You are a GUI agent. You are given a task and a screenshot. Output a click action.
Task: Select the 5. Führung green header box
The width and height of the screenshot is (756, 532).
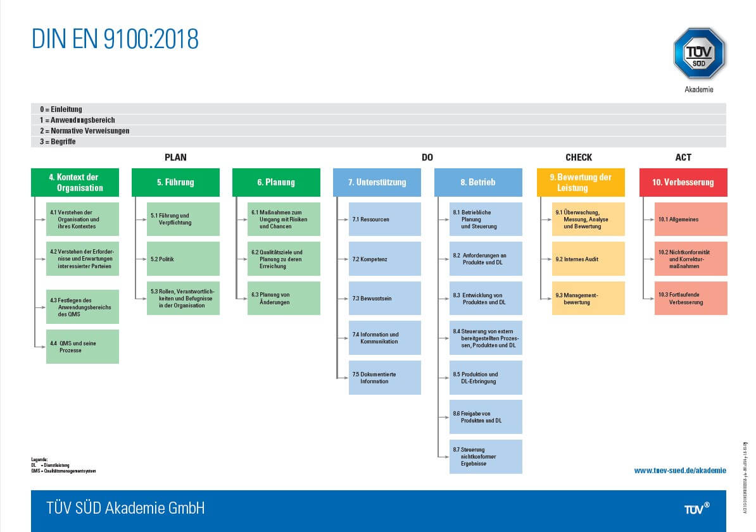click(175, 182)
